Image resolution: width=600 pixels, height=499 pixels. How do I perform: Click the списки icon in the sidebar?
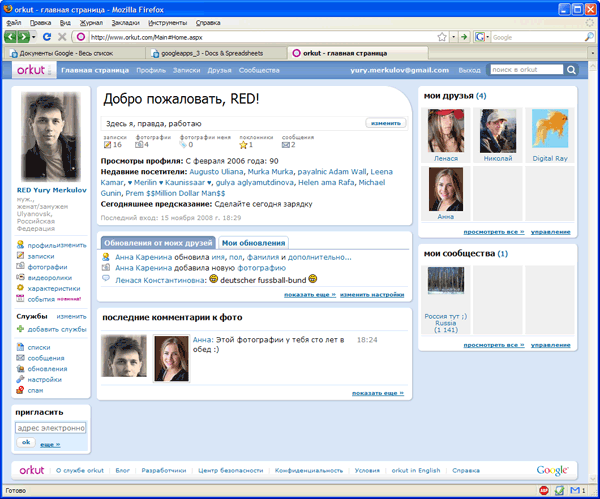coord(20,347)
